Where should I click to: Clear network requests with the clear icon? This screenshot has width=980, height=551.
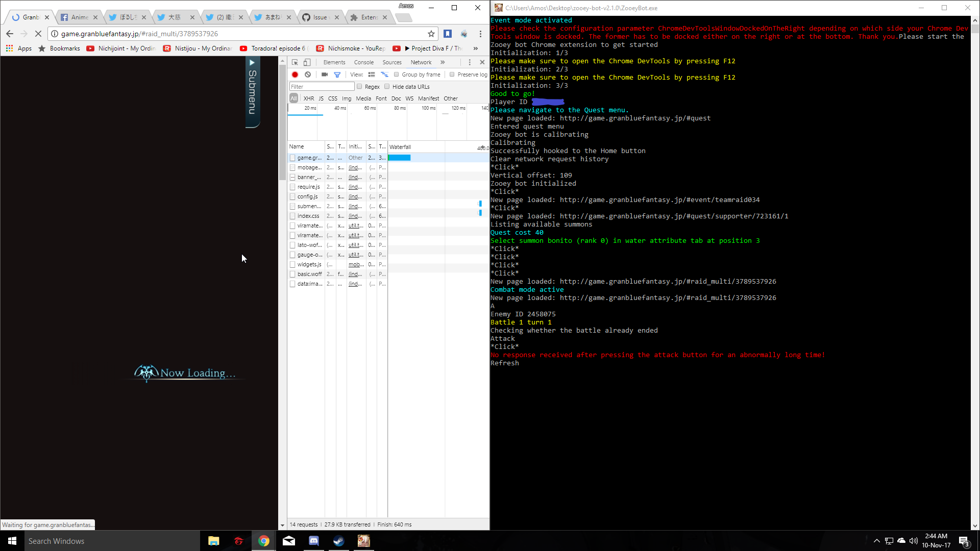tap(308, 74)
